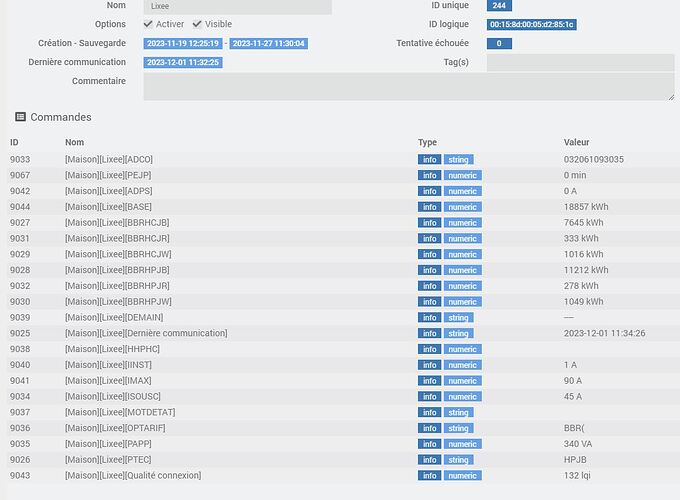Click the info badge in ADCO row
Screen dimensions: 680x500
[x=430, y=160]
